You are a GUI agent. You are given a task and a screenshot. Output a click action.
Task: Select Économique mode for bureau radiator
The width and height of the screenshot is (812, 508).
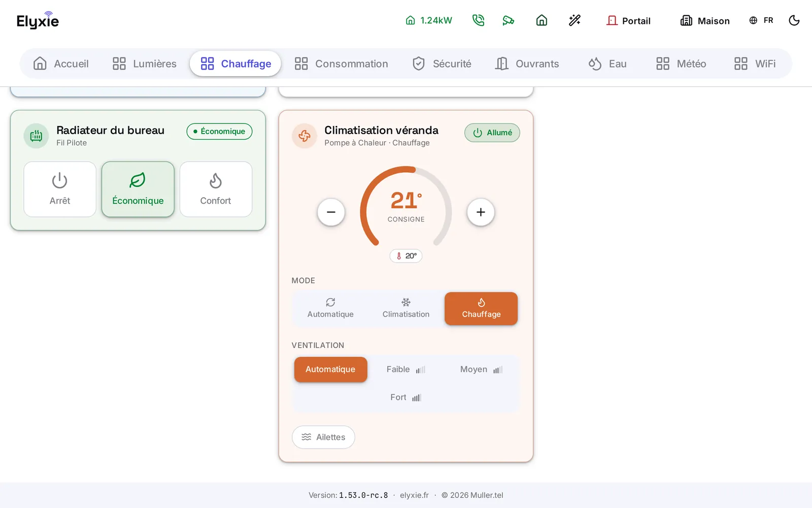(138, 189)
